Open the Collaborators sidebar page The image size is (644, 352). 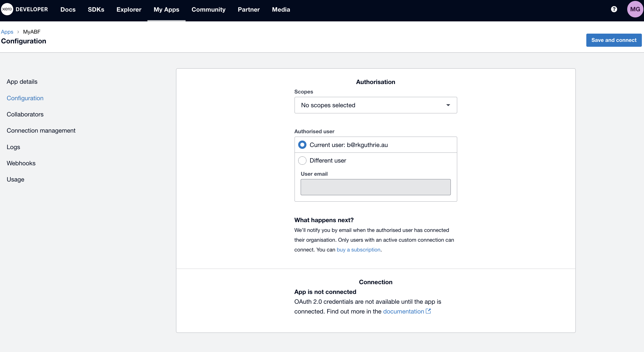pyautogui.click(x=25, y=114)
